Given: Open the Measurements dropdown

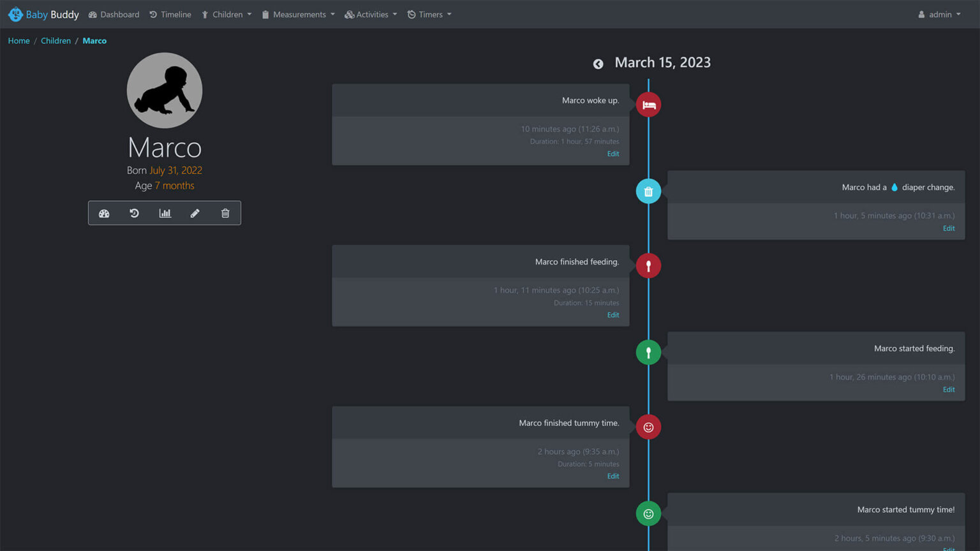Looking at the screenshot, I should [x=298, y=14].
